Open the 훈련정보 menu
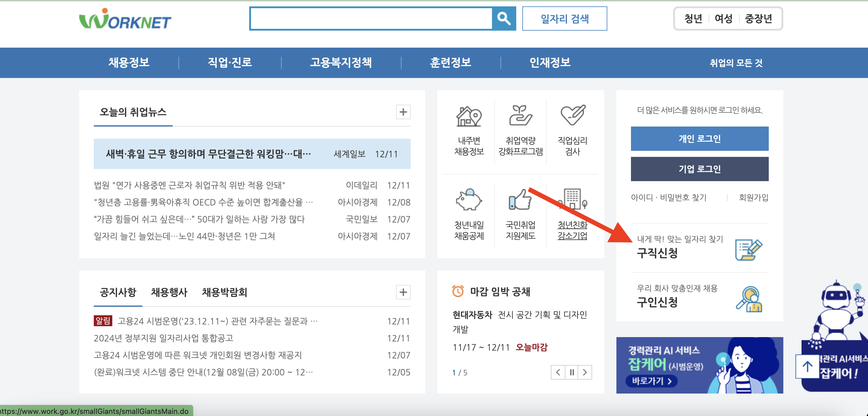 tap(450, 62)
